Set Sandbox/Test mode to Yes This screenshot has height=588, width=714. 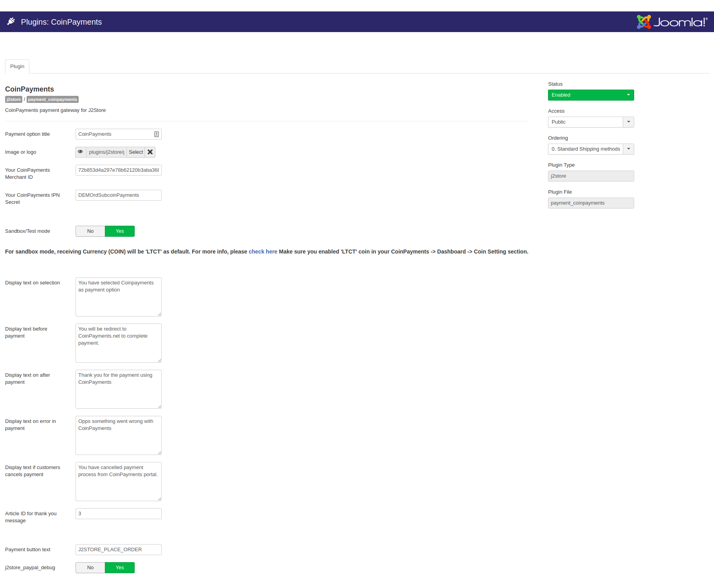click(x=120, y=231)
